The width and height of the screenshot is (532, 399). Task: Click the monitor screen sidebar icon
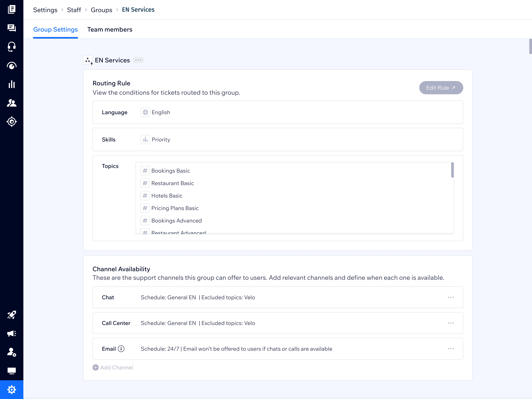click(x=12, y=371)
